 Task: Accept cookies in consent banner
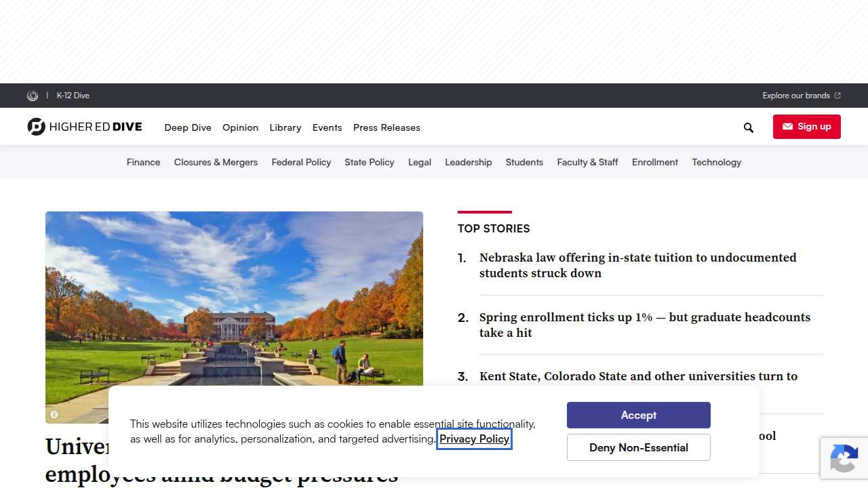(x=639, y=415)
